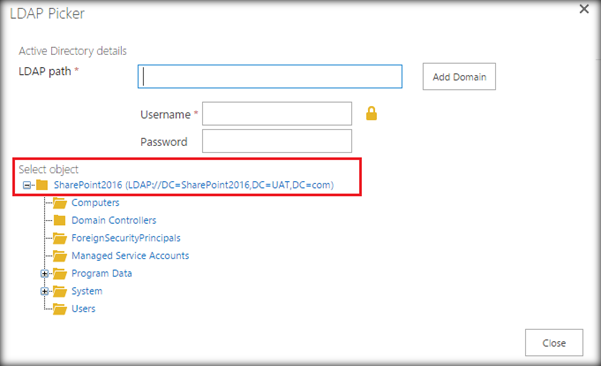This screenshot has width=601, height=366.
Task: Click the padlock icon beside Username
Action: 371,113
